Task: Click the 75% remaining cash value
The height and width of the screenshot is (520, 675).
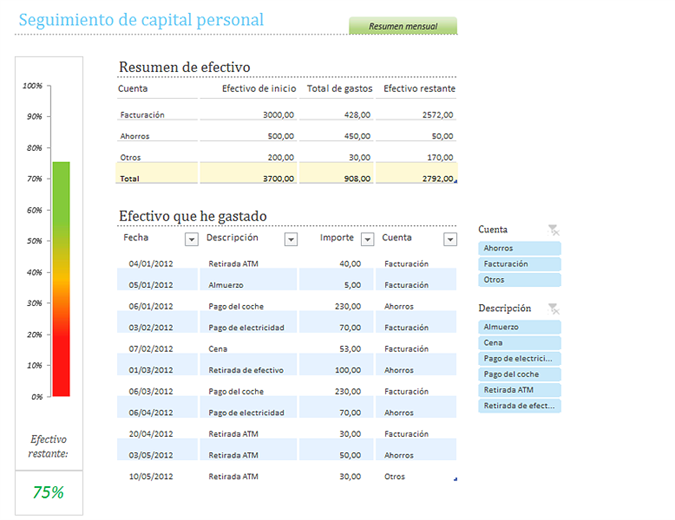Action: point(48,492)
